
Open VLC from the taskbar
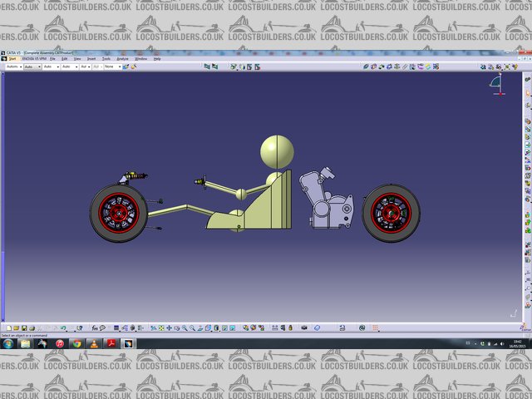[95, 343]
